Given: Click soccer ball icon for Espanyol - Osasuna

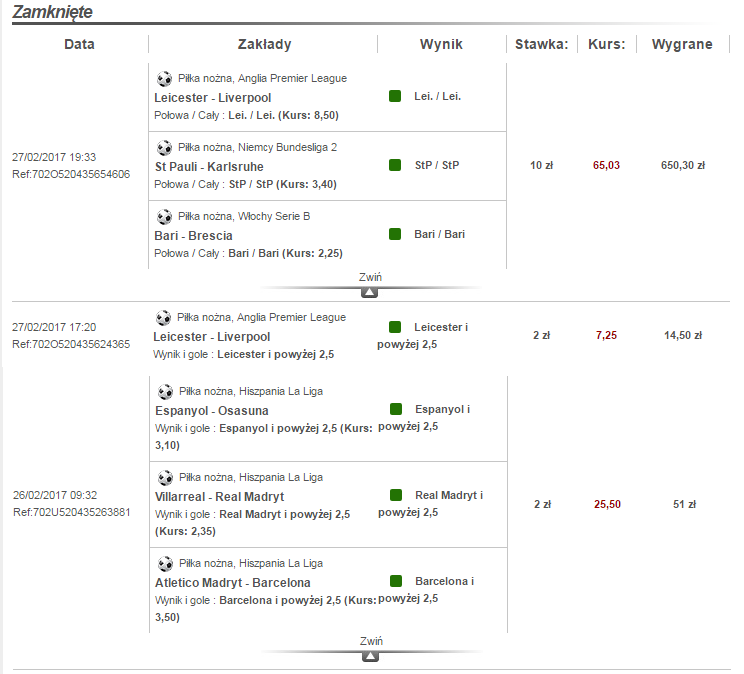Looking at the screenshot, I should pyautogui.click(x=165, y=391).
